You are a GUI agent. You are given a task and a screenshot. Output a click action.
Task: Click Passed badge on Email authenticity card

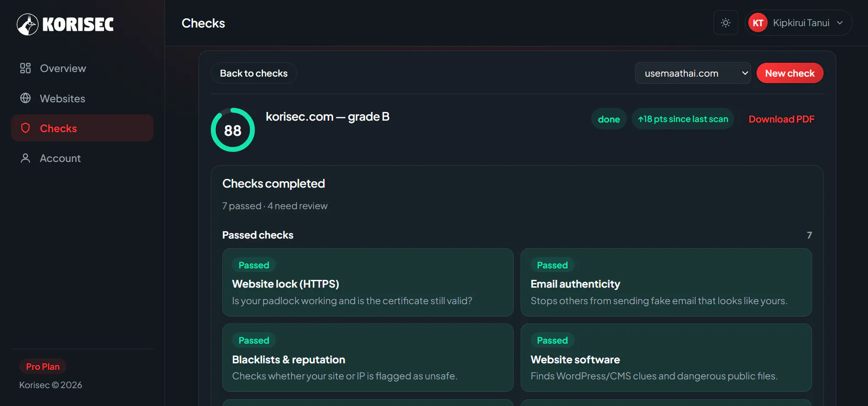tap(552, 265)
